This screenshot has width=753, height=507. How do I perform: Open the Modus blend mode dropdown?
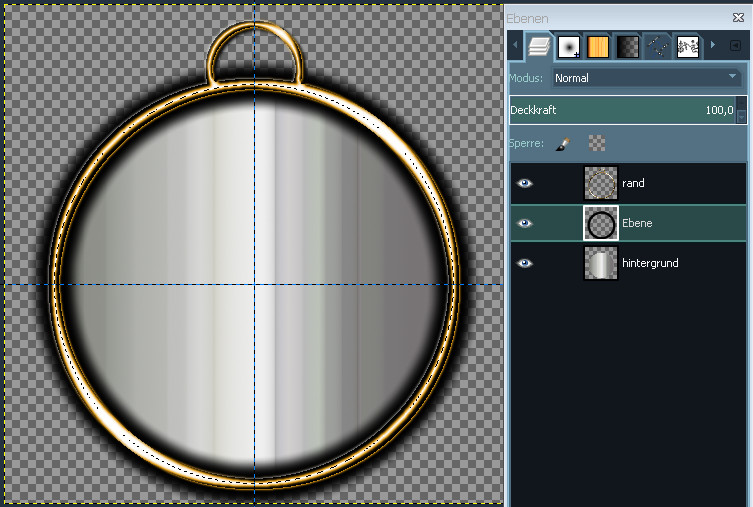[x=645, y=78]
